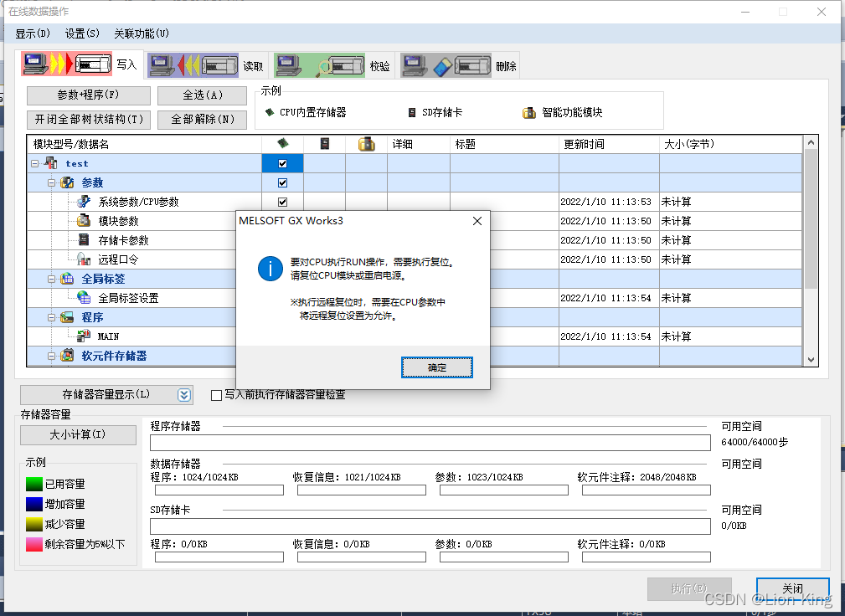Image resolution: width=845 pixels, height=616 pixels.
Task: Collapse the 程序 tree node
Action: 51,317
